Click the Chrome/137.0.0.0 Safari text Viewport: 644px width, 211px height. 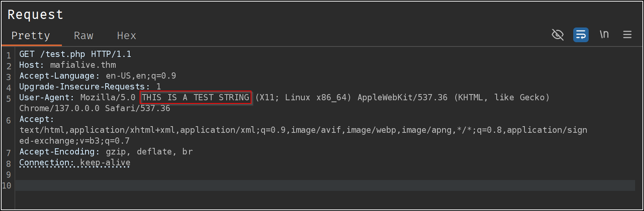(95, 108)
